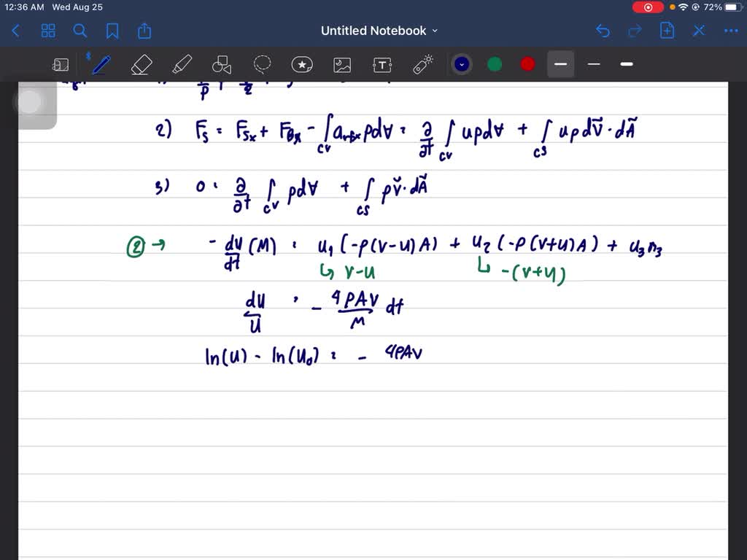Open the page thumbnails grid view

(48, 31)
